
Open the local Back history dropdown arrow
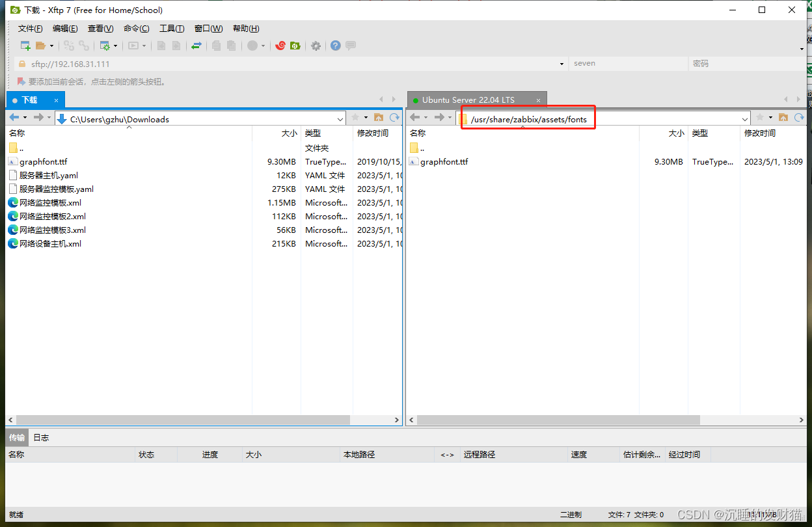[25, 118]
